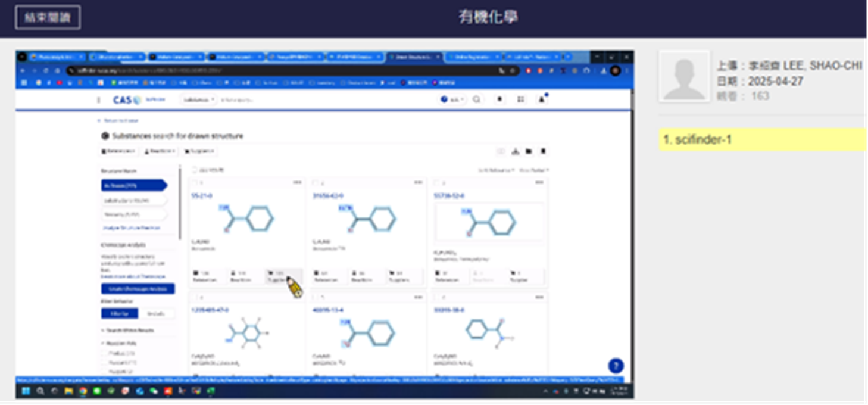Tick the checkbox on the 55738-52-0 card
The width and height of the screenshot is (868, 405).
[437, 183]
